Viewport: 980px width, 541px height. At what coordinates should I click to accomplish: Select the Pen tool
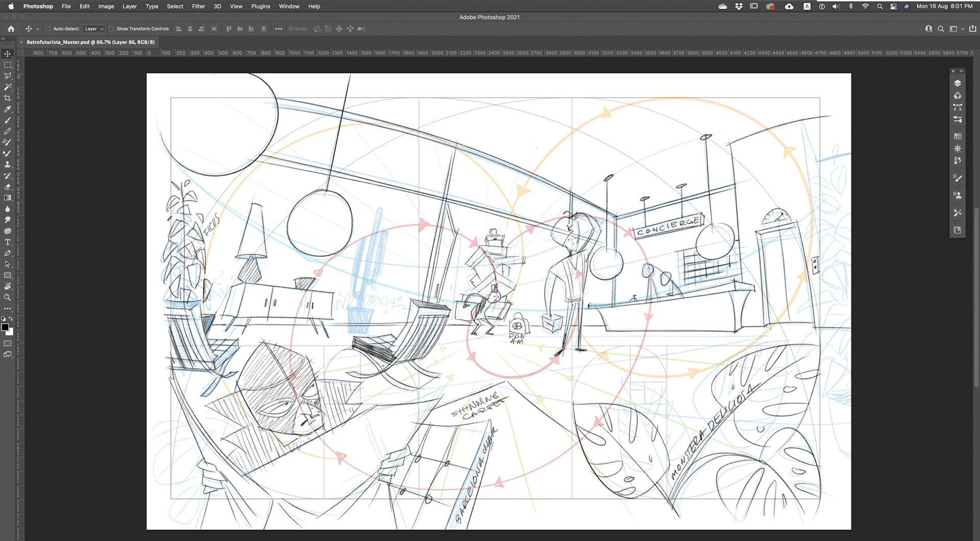[8, 253]
